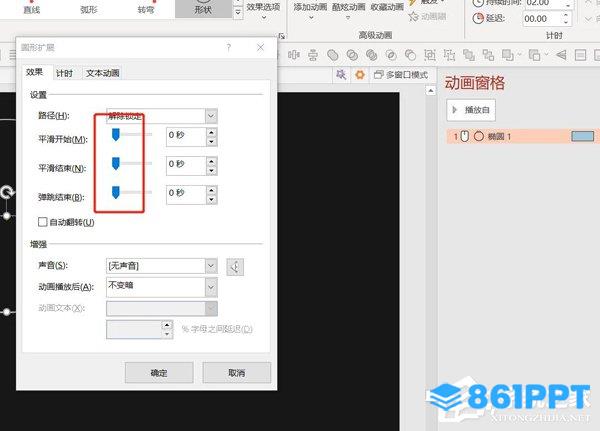Image resolution: width=600 pixels, height=431 pixels.
Task: Click the group objects icon
Action: (430, 55)
